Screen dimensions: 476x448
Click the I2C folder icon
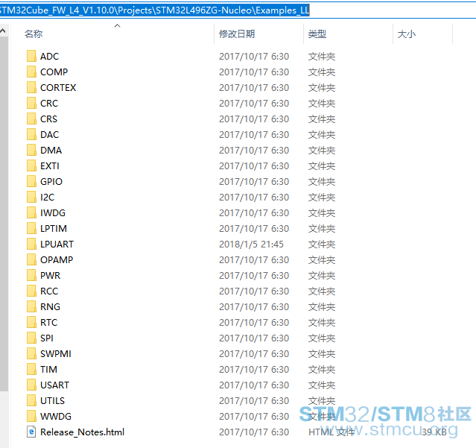[31, 197]
